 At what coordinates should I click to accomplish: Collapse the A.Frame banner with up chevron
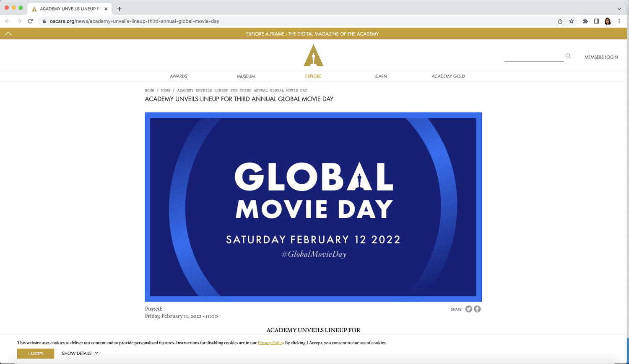pyautogui.click(x=8, y=34)
